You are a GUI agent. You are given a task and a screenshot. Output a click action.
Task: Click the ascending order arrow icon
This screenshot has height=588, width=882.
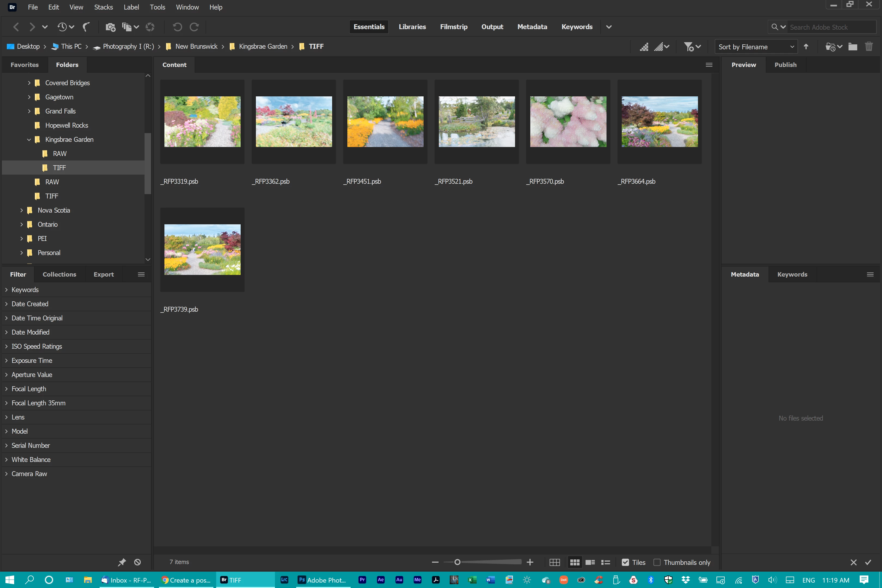coord(806,47)
